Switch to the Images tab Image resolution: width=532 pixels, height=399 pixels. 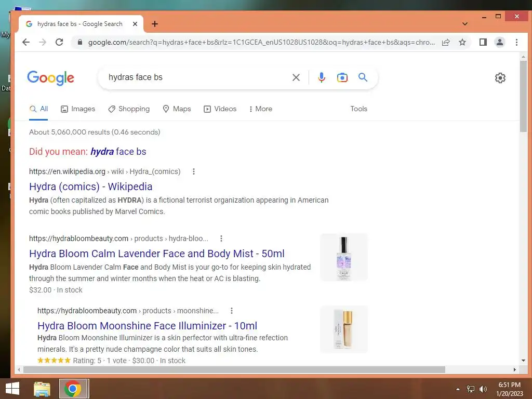coord(78,109)
